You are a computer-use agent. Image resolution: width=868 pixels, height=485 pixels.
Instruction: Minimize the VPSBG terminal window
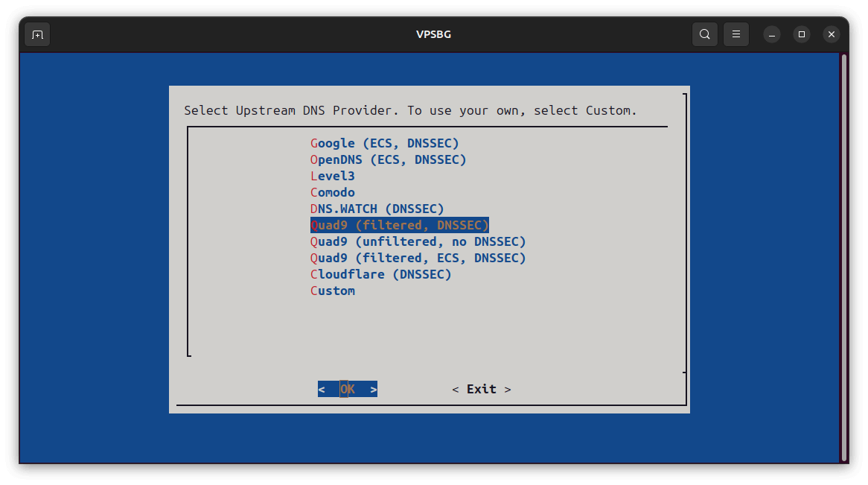coord(772,34)
